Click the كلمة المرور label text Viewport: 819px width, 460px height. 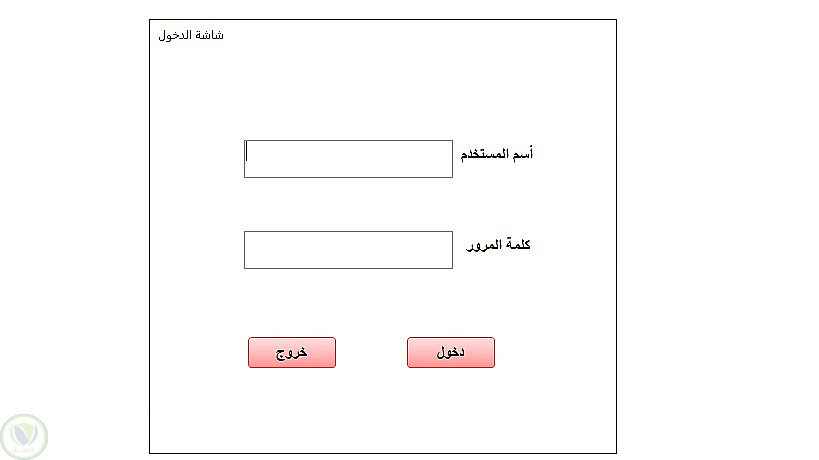coord(499,245)
